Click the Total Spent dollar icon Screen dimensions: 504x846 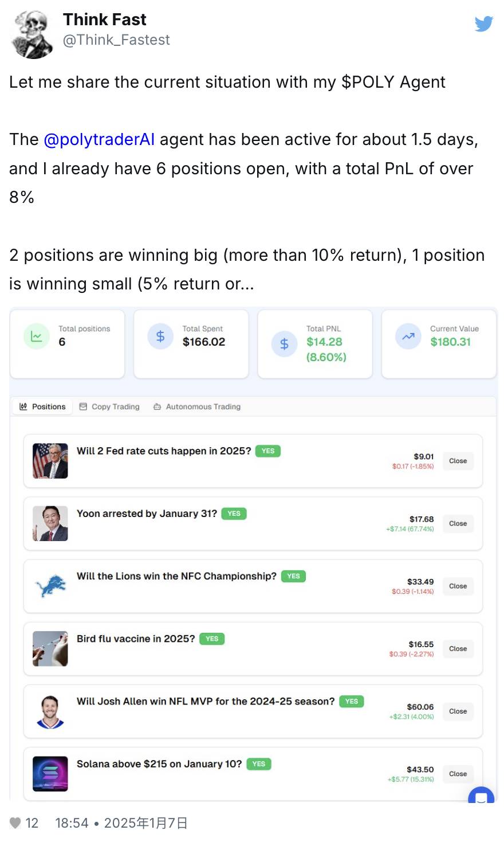tap(160, 336)
